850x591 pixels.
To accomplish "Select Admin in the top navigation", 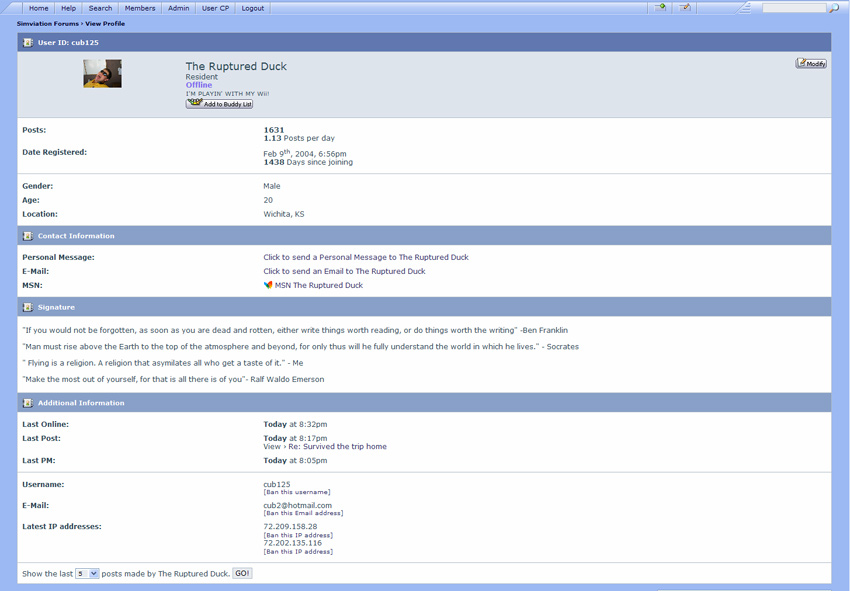I will click(x=178, y=8).
